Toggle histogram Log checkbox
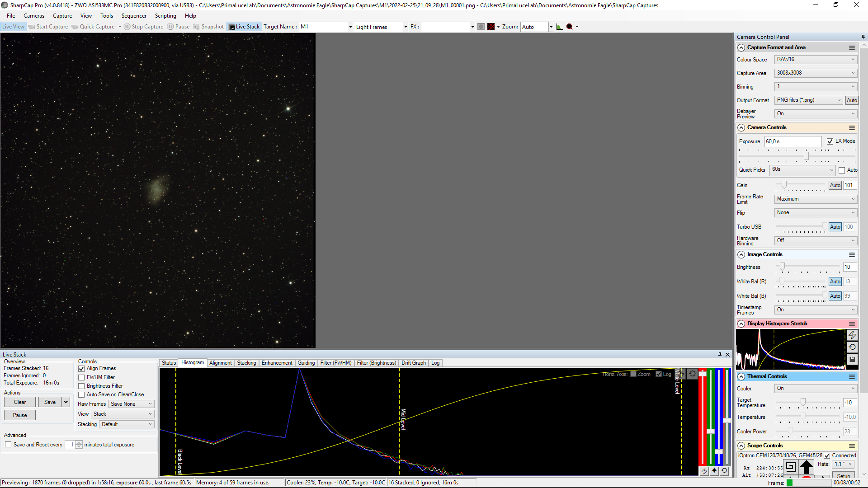868x488 pixels. 659,374
